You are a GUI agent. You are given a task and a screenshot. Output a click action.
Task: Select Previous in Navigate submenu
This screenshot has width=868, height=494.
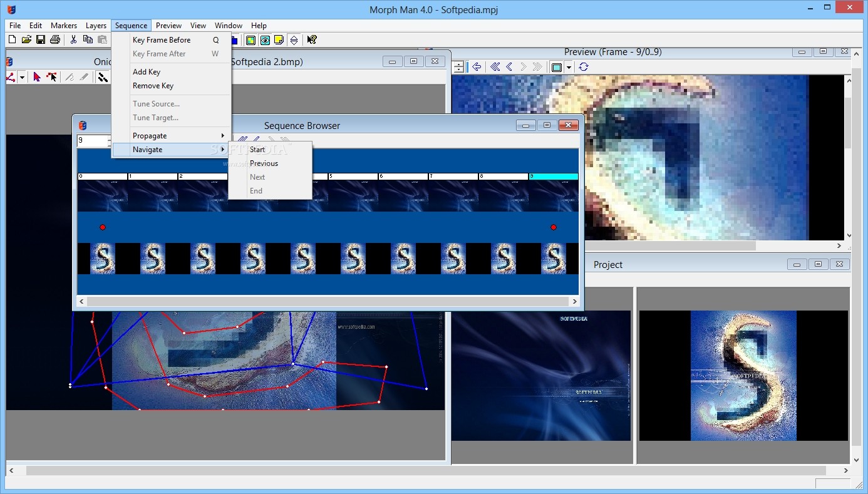click(270, 163)
